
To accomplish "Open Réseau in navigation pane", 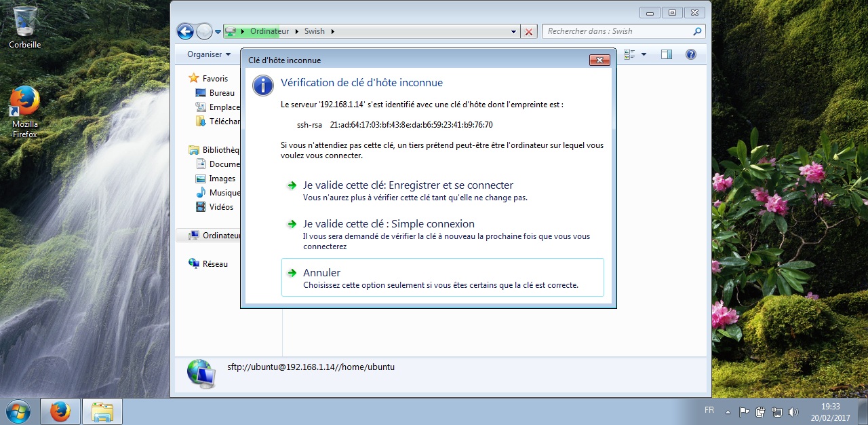I will click(215, 264).
